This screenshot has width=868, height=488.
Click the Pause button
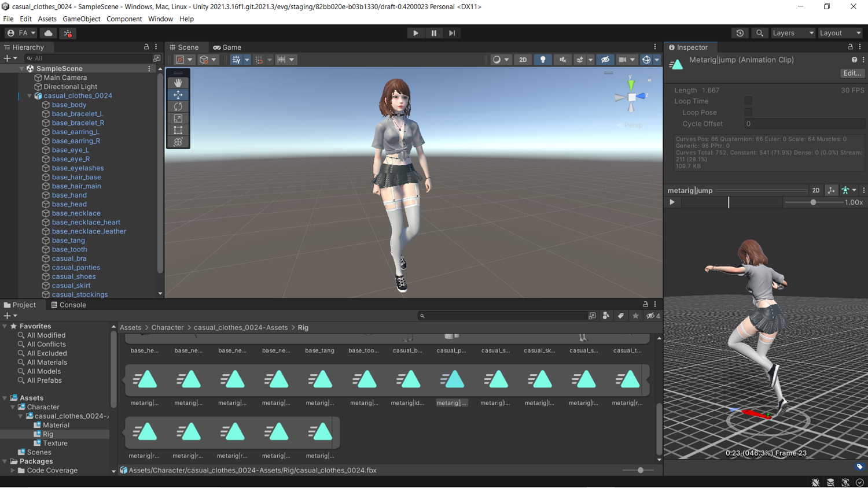click(x=434, y=33)
